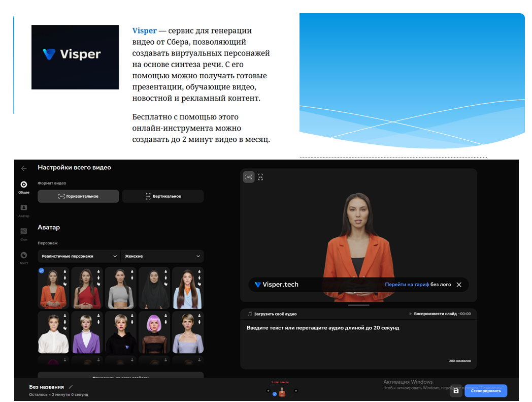Select the Вертикальное video format

[163, 196]
